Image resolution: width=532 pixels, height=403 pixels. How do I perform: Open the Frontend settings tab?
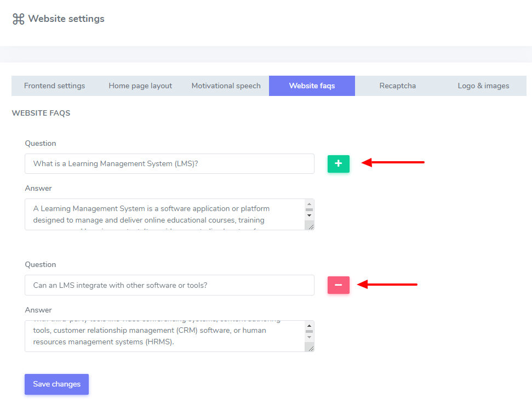click(54, 86)
